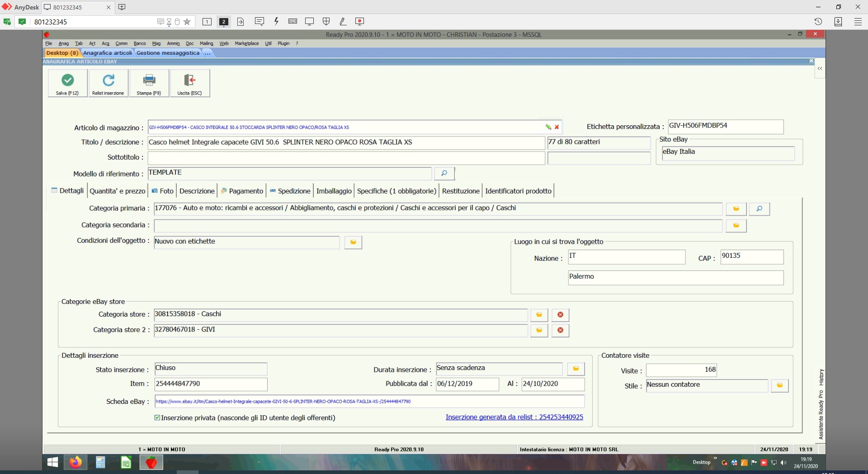Click the Etichetta personalizzata field
The width and height of the screenshot is (868, 474).
726,127
